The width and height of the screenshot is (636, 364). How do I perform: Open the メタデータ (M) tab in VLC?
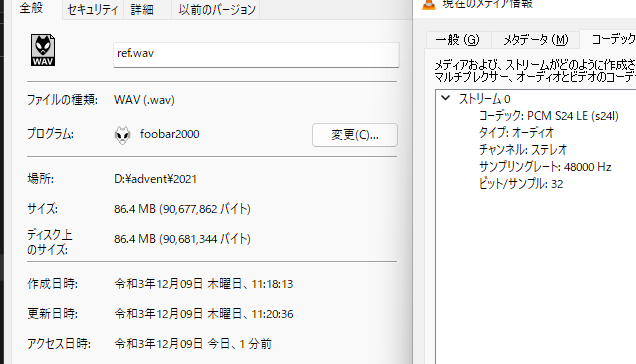pyautogui.click(x=535, y=40)
